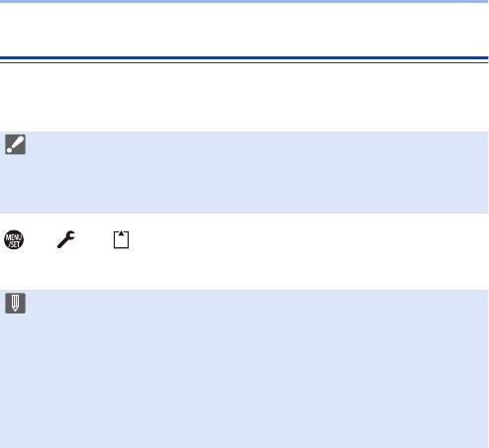The image size is (489, 448).
Task: Open the card format page icon
Action: click(x=121, y=239)
